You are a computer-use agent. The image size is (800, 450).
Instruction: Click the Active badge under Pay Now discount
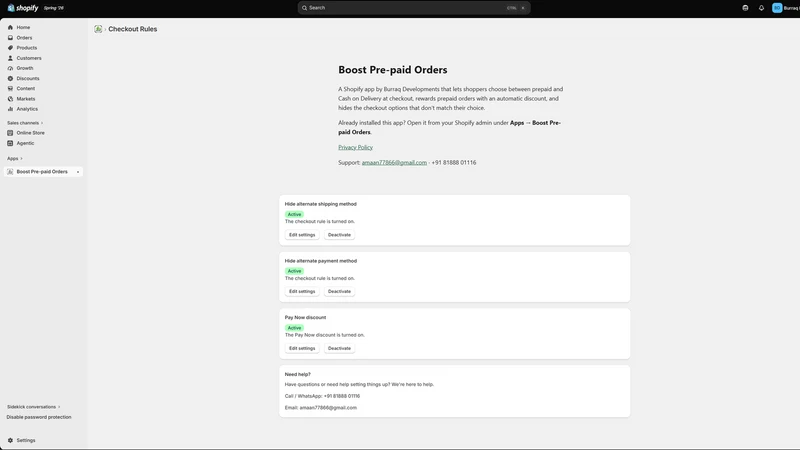coord(294,328)
